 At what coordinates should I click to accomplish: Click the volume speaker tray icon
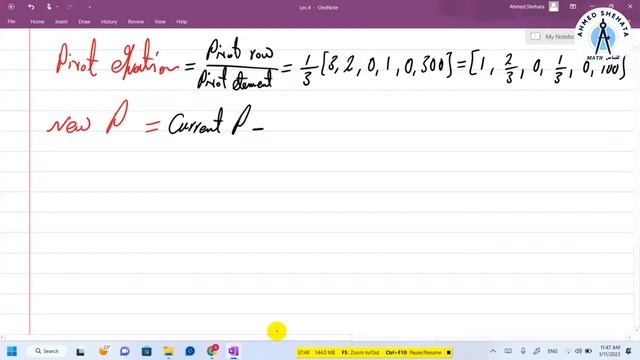[578, 351]
